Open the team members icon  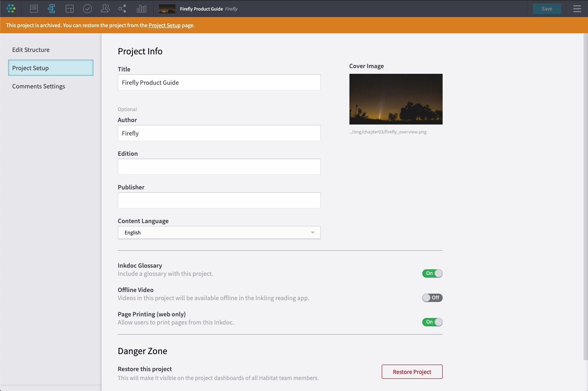(x=105, y=9)
